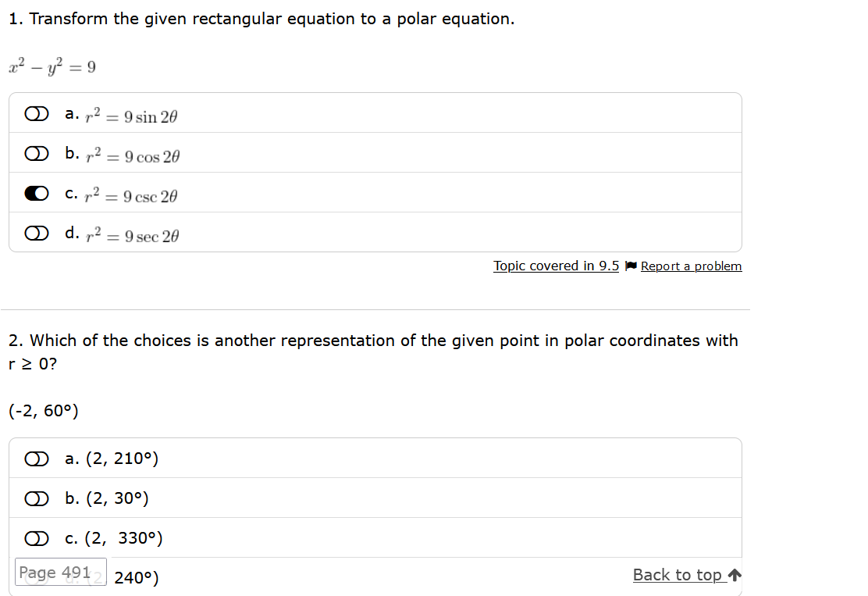Open the Topic covered in 9.5 link

pos(556,266)
